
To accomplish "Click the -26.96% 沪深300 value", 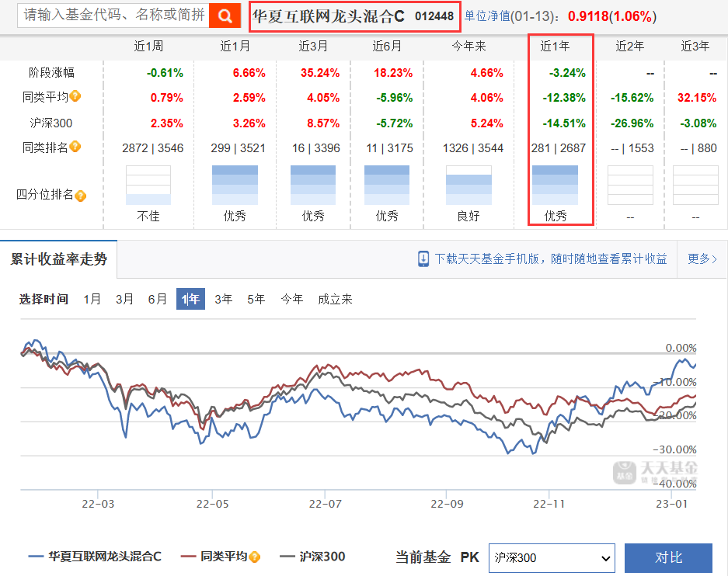I will coord(632,123).
